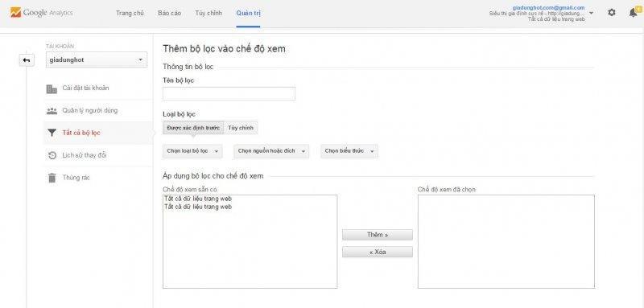Click the Cài đặt tài khoản building icon
This screenshot has width=644, height=308.
52,88
